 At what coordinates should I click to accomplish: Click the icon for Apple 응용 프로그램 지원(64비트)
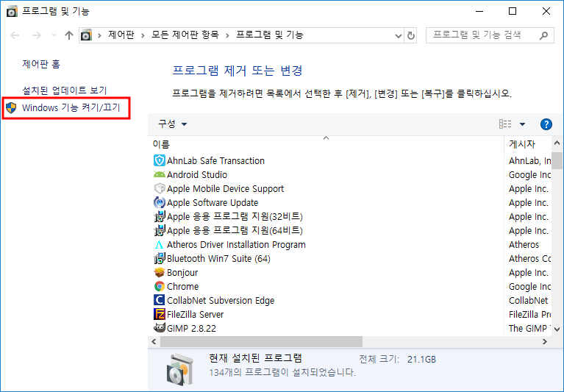[160, 230]
